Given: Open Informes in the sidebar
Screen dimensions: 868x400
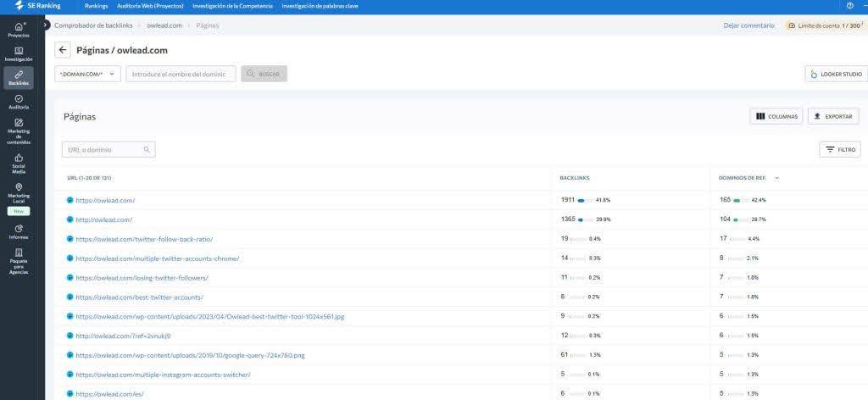Looking at the screenshot, I should [x=19, y=232].
